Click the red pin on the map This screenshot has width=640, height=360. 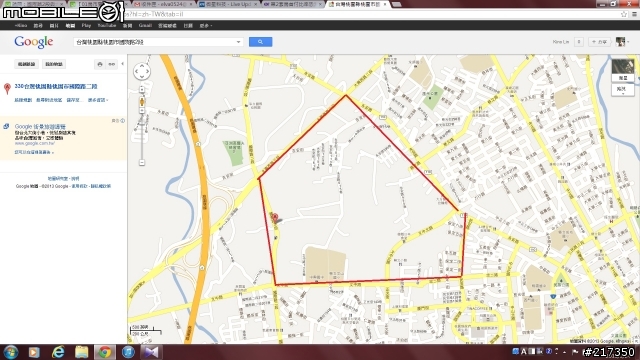pyautogui.click(x=275, y=218)
